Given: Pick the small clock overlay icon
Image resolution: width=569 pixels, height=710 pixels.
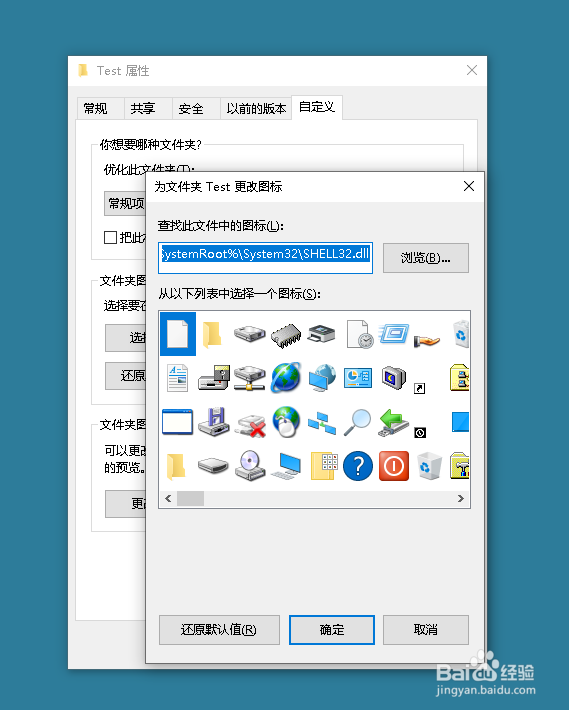Looking at the screenshot, I should pyautogui.click(x=420, y=433).
